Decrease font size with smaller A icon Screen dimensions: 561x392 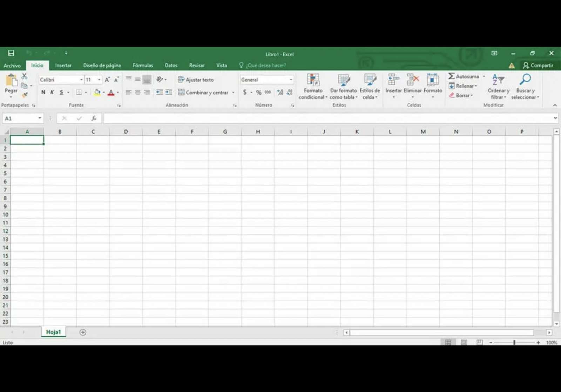116,80
